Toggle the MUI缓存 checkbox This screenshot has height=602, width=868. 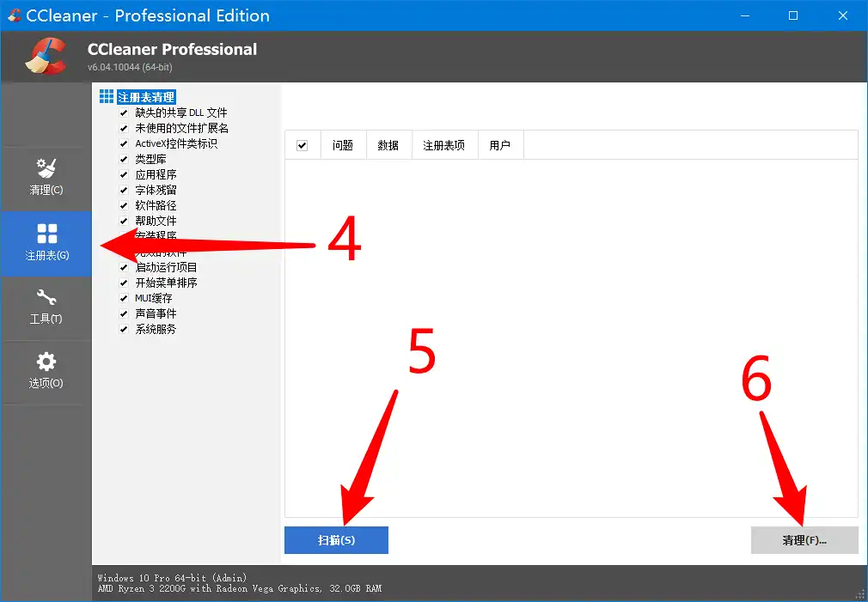click(124, 298)
